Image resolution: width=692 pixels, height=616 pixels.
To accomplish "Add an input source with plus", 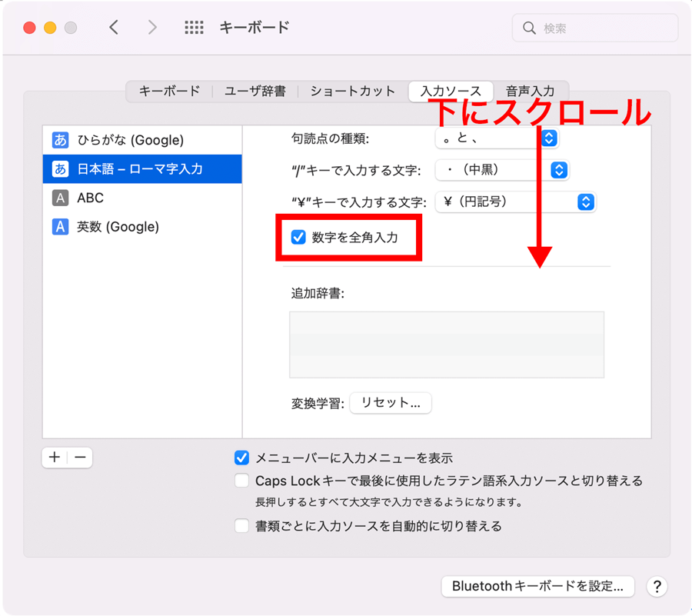I will click(55, 457).
